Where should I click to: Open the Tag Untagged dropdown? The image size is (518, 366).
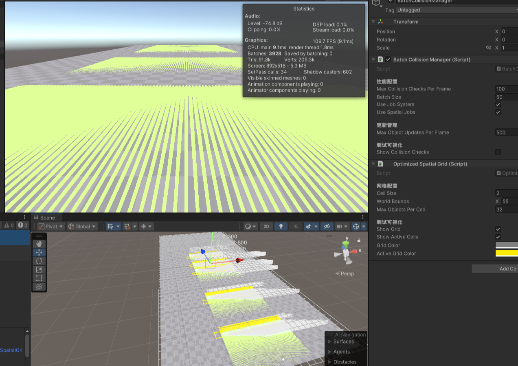coord(457,10)
